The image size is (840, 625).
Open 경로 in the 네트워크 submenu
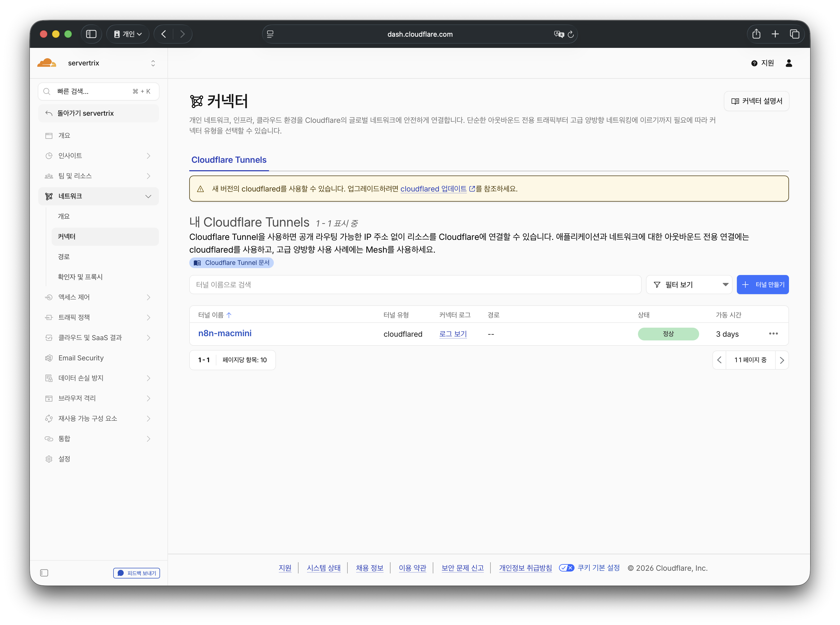pos(105,257)
